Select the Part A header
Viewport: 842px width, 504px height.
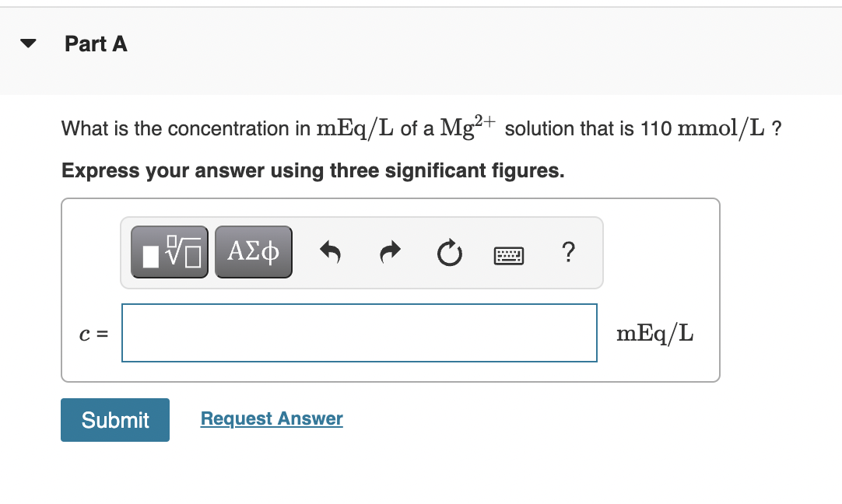(96, 44)
